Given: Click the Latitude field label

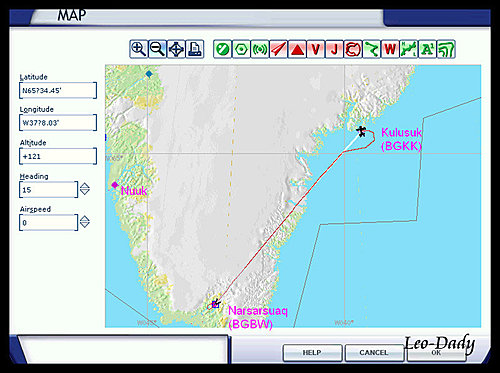Looking at the screenshot, I should click(x=33, y=77).
